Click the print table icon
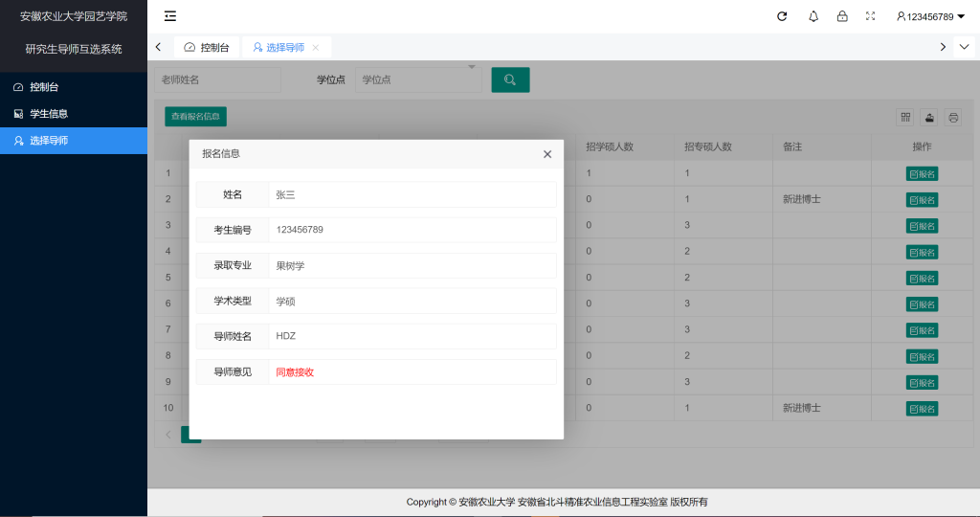Screen dimensions: 980x517 (x=953, y=117)
